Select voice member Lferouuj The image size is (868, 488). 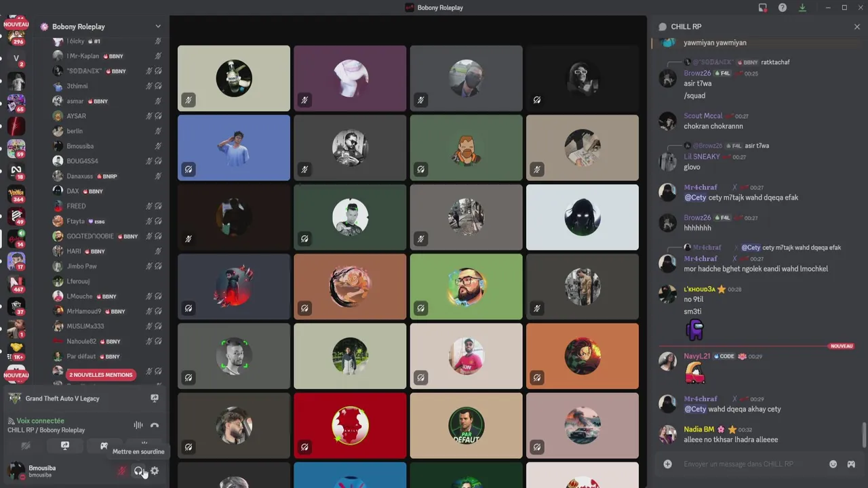pos(78,281)
